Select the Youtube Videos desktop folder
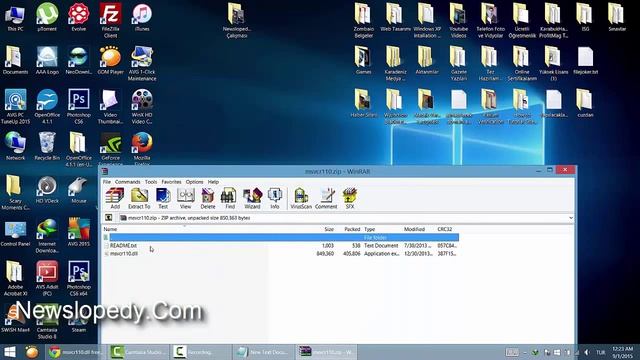 (x=458, y=20)
